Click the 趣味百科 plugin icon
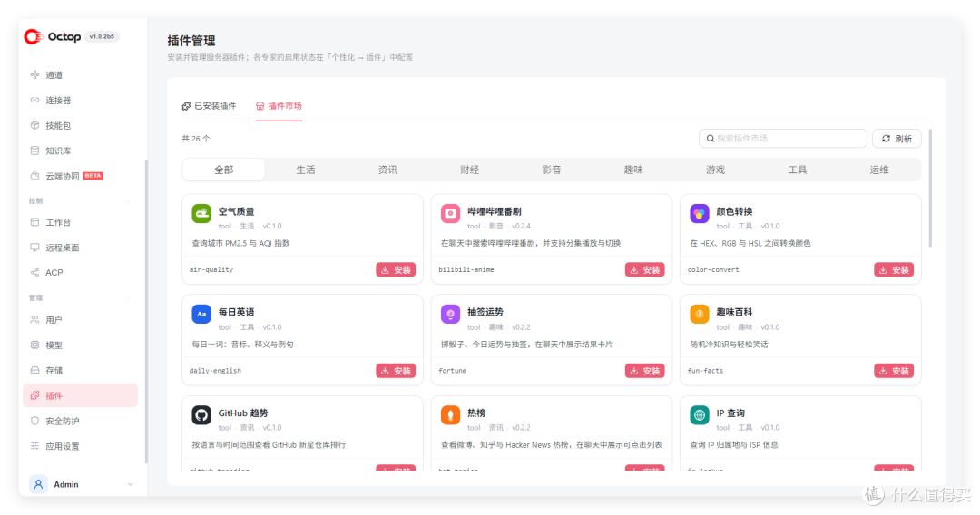Viewport: 980px width, 515px height. (700, 314)
